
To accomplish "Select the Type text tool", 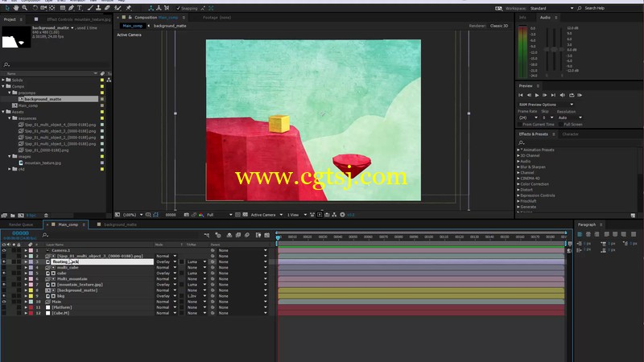I will (79, 8).
